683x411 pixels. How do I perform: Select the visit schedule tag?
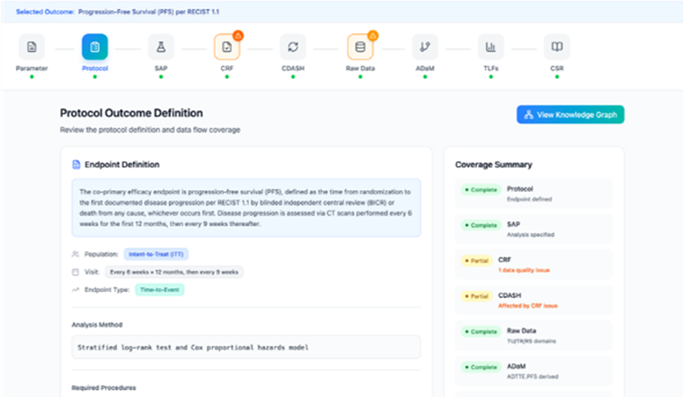(x=174, y=272)
